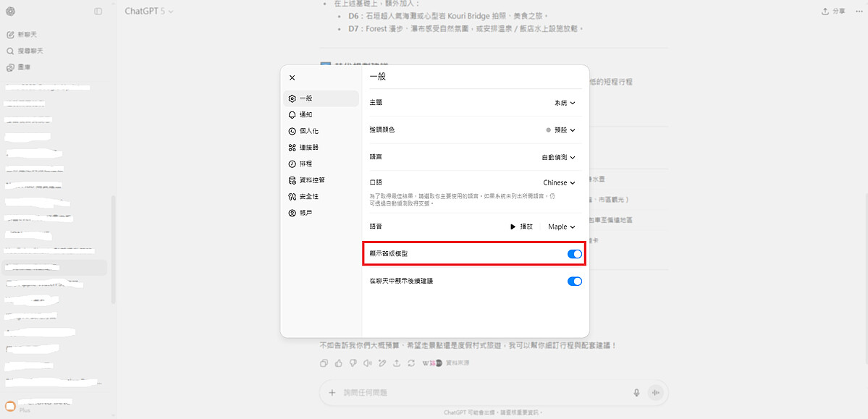868x419 pixels.
Task: Open the Maple voice selector
Action: (x=560, y=226)
